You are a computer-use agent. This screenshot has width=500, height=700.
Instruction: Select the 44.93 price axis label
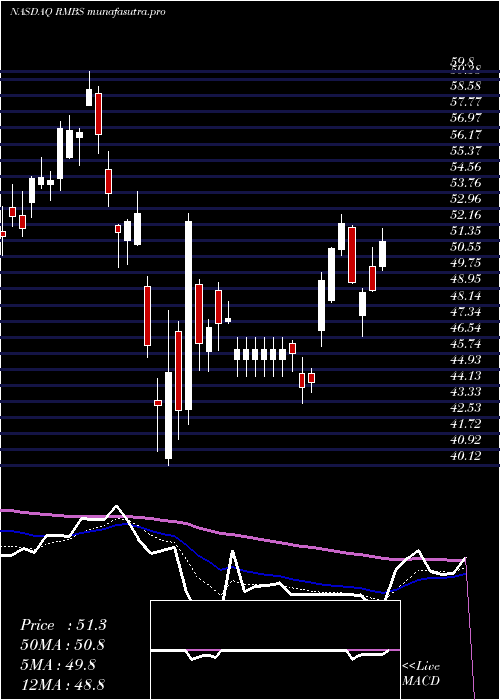pos(464,360)
